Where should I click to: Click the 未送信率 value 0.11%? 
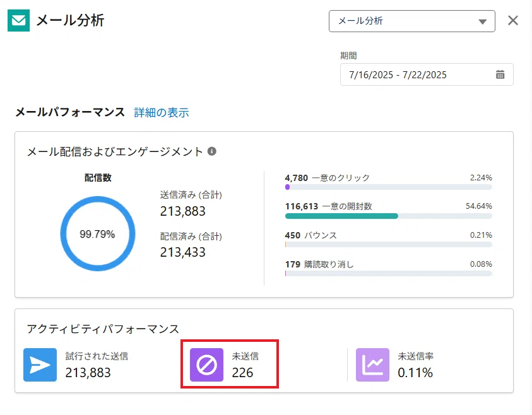pos(415,373)
